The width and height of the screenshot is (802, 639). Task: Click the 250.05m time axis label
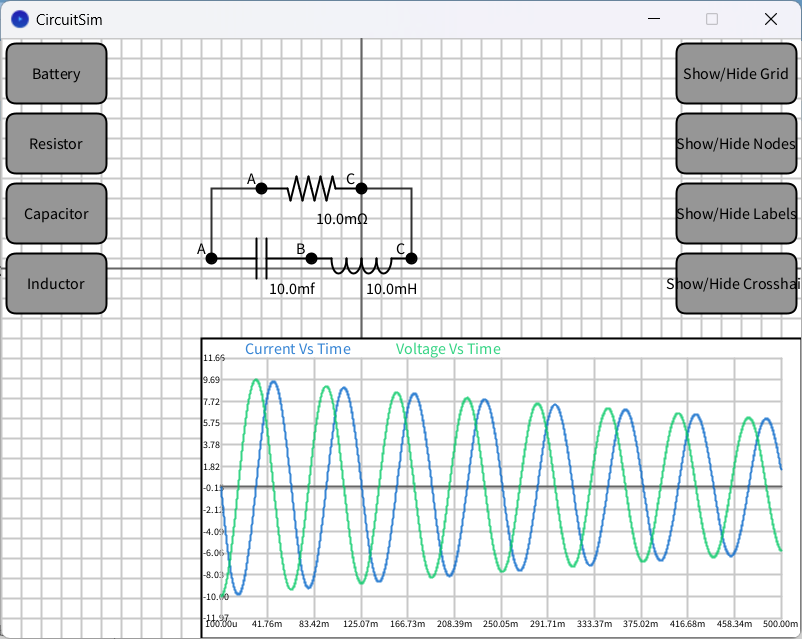(500, 624)
